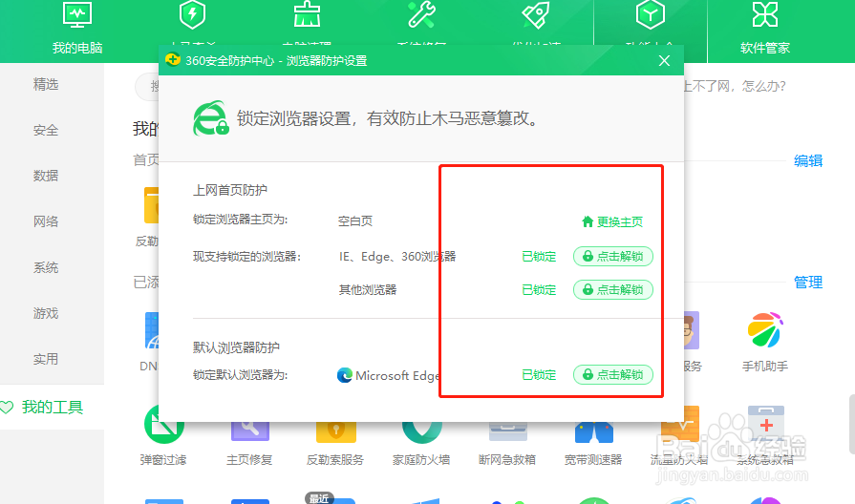Unlock the IE、Edge、360浏览器 homepage lock

point(613,256)
